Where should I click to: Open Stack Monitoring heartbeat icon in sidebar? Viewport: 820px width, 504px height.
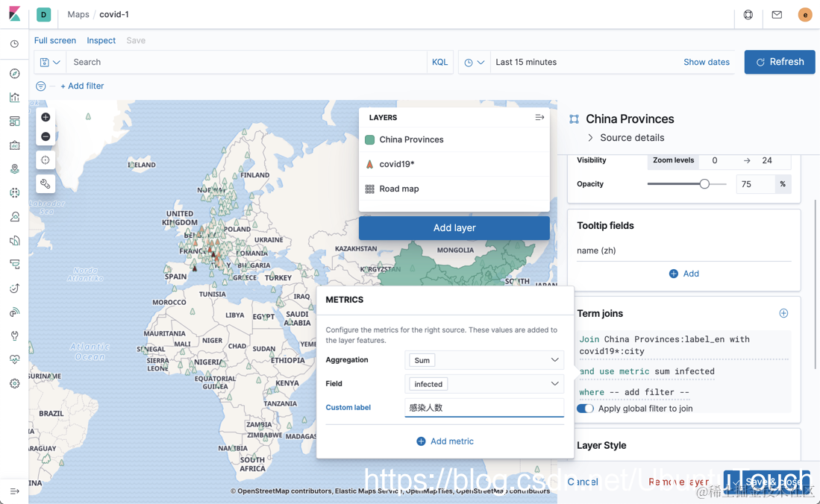(15, 359)
